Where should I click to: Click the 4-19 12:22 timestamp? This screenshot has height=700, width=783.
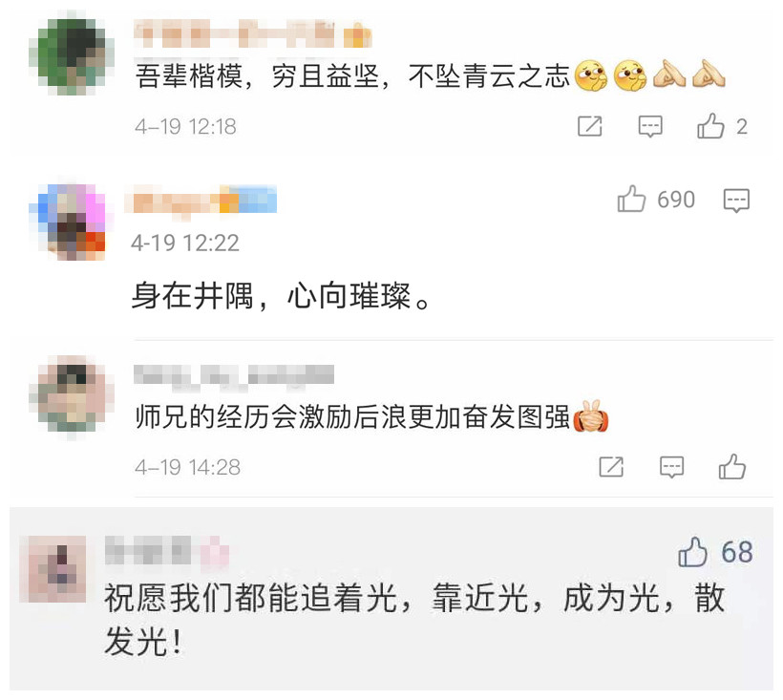tap(185, 244)
